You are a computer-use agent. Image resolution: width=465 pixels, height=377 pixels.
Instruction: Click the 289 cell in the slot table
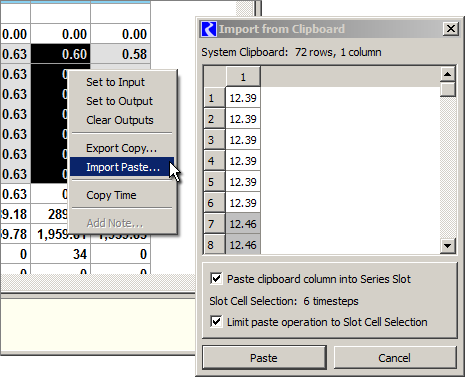click(49, 214)
